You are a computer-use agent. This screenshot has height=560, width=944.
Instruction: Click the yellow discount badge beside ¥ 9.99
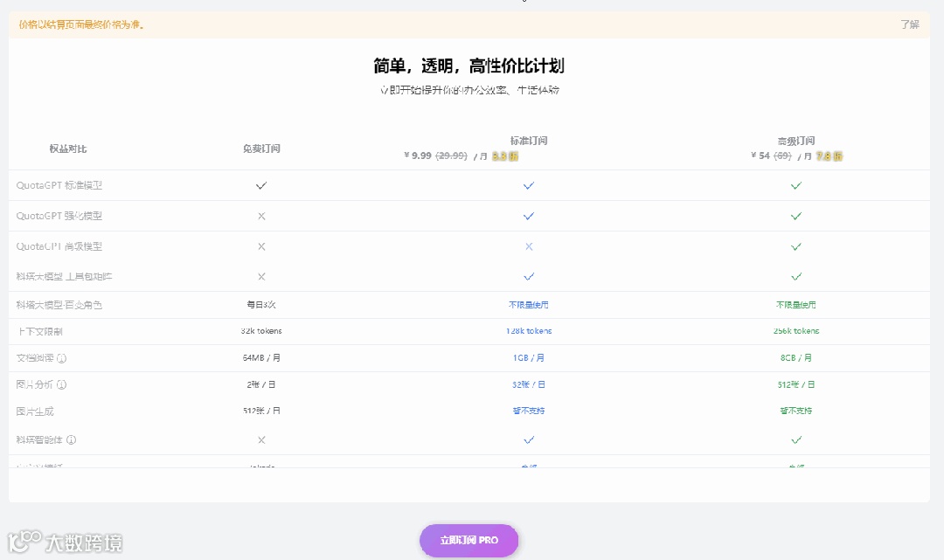505,156
